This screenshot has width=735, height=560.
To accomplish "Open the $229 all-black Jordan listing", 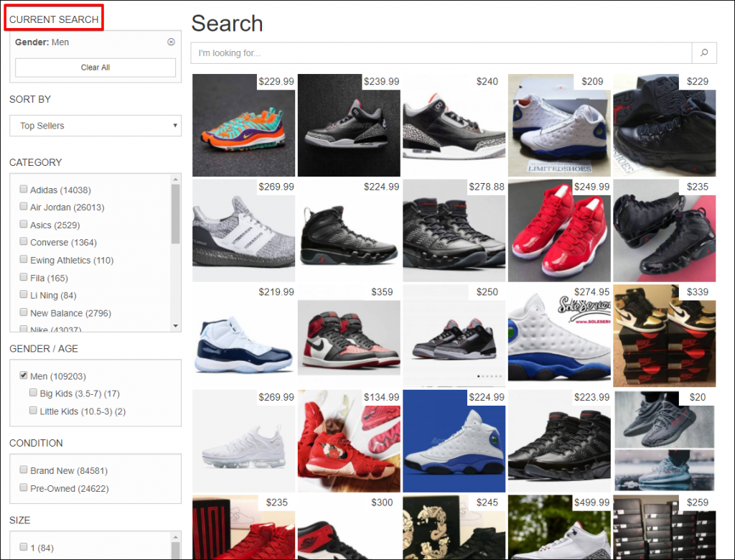I will tap(665, 125).
